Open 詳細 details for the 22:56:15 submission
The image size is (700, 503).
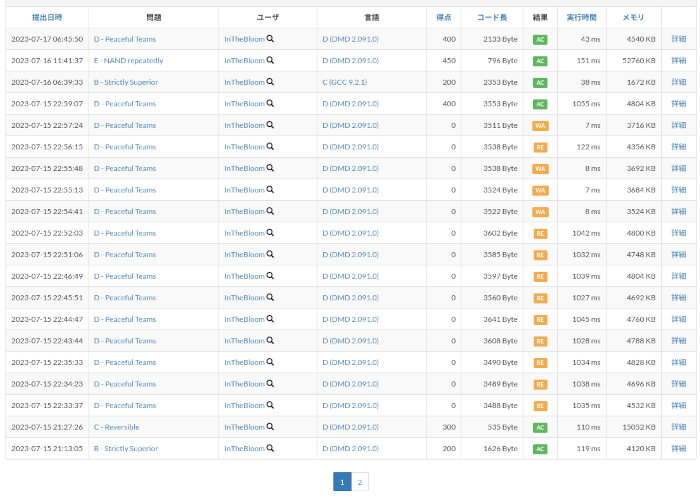tap(679, 147)
